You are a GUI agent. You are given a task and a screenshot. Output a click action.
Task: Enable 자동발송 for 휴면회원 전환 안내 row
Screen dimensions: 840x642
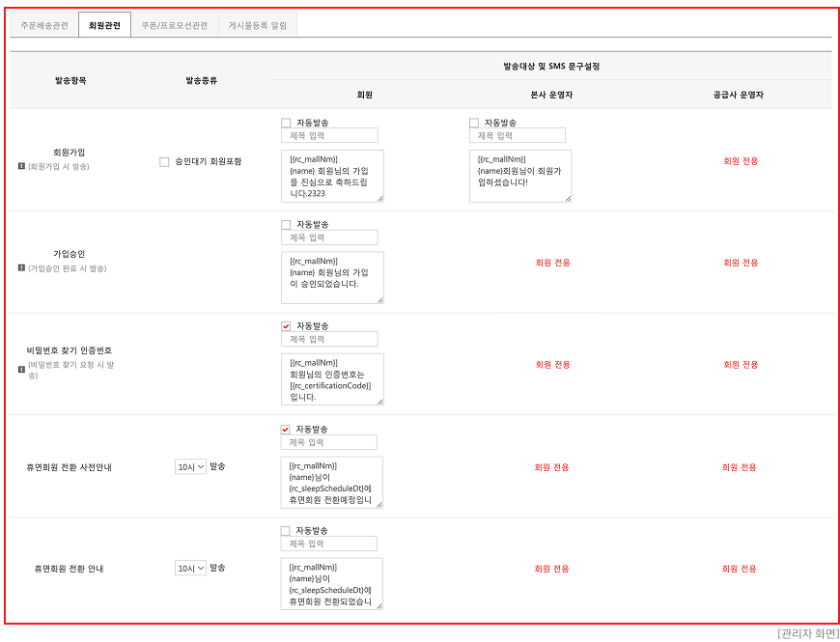(x=286, y=531)
